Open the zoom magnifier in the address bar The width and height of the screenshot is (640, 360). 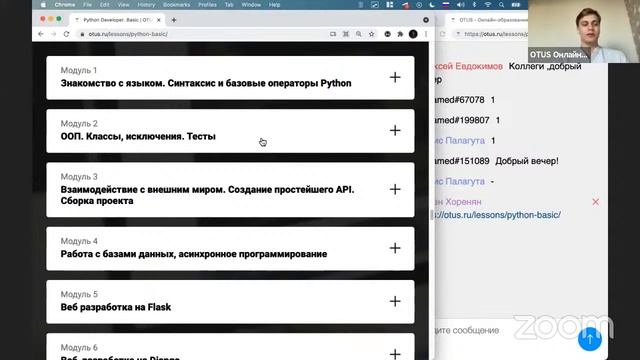pyautogui.click(x=358, y=34)
